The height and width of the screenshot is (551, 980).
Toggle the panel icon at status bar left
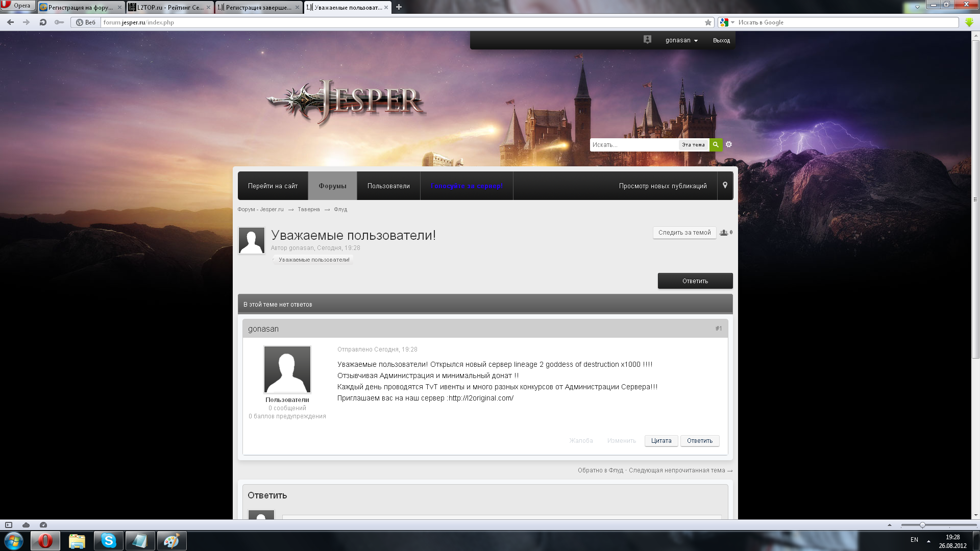click(9, 525)
